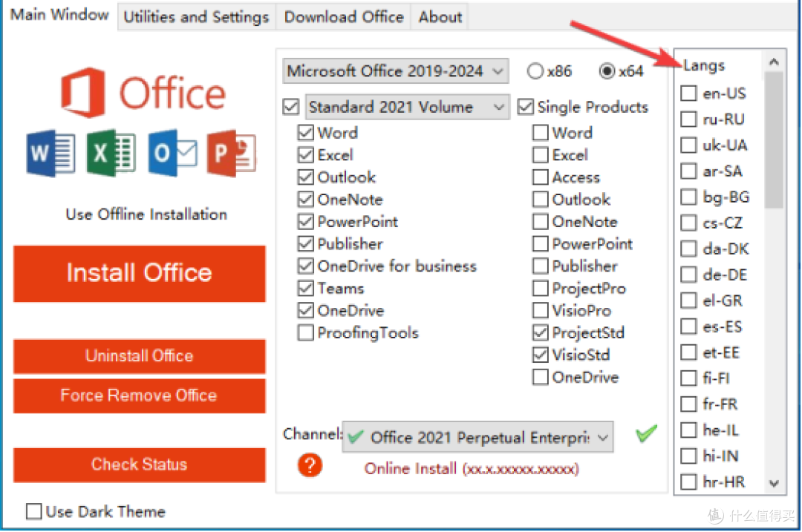Open the red question mark help icon
The image size is (802, 532).
[310, 465]
